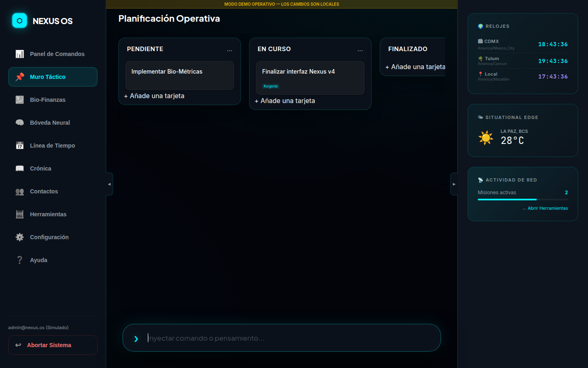The image size is (588, 368).
Task: Open the Ayuda menu item
Action: [39, 260]
